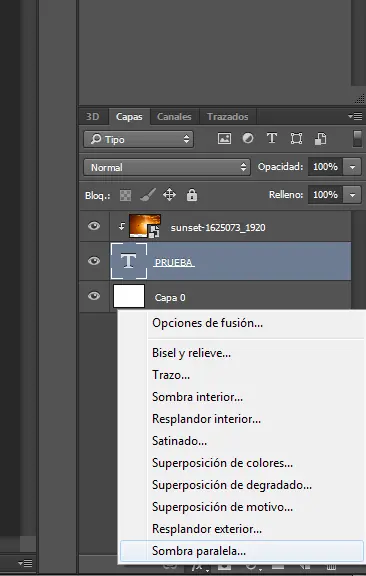This screenshot has height=576, width=366.
Task: Filter layers by type (T) icon
Action: pos(272,138)
